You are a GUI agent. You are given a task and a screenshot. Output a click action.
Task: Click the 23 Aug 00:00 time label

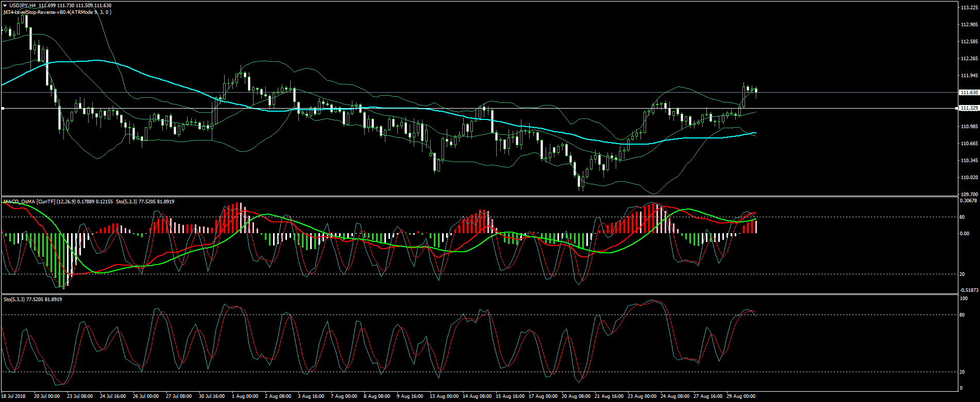642,396
